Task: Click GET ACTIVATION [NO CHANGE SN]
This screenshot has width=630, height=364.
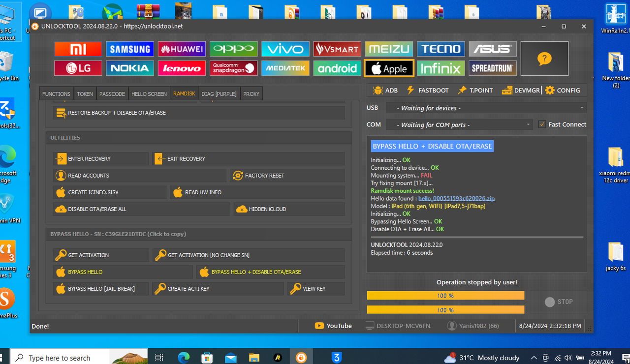Action: coord(249,255)
